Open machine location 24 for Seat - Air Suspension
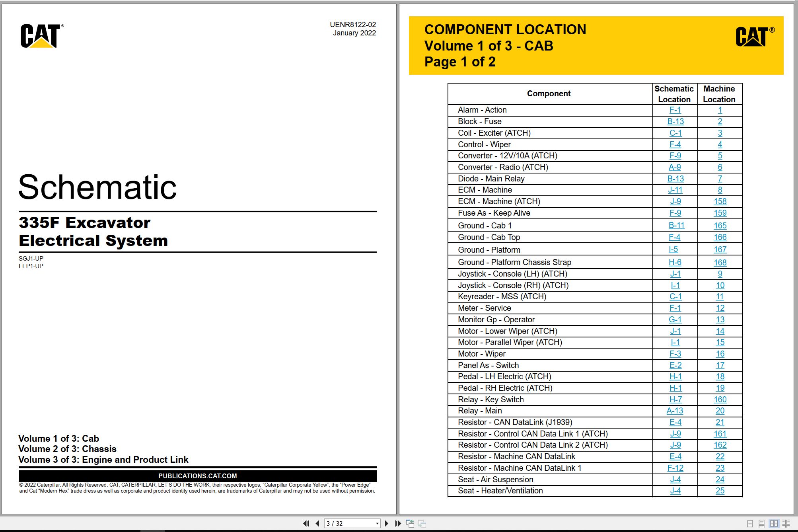Screen dimensions: 798x532 click(x=720, y=479)
